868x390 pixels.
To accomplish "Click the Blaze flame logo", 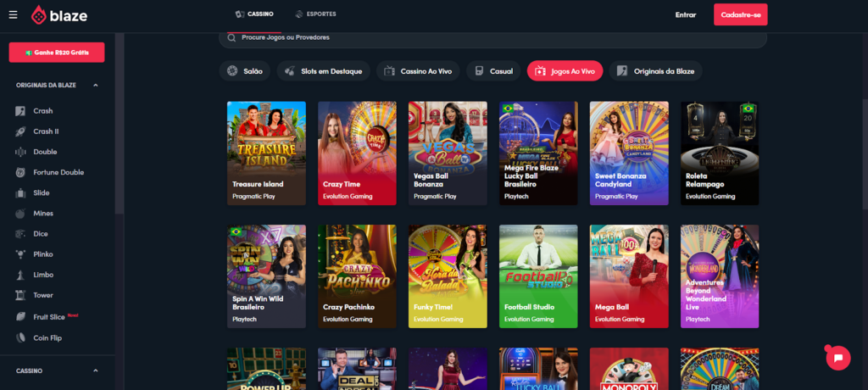I will click(x=39, y=15).
